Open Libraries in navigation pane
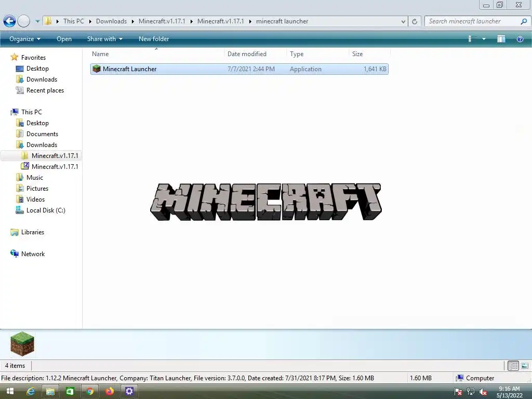 click(x=33, y=232)
